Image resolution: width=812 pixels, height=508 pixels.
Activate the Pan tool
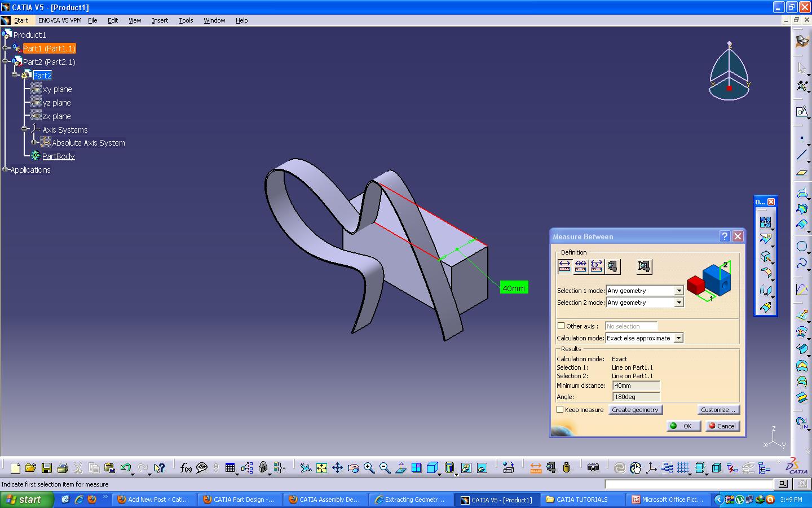tap(338, 468)
